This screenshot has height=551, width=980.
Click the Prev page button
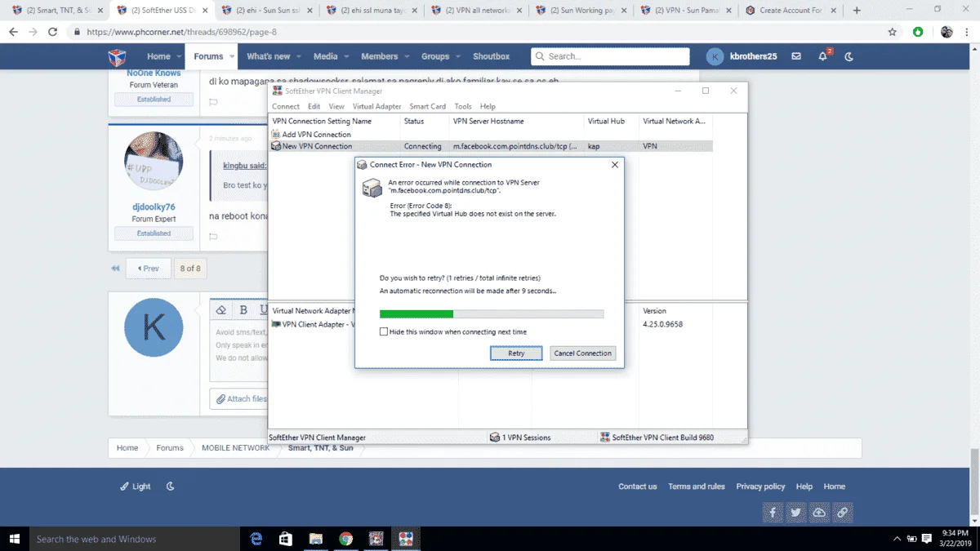click(149, 268)
